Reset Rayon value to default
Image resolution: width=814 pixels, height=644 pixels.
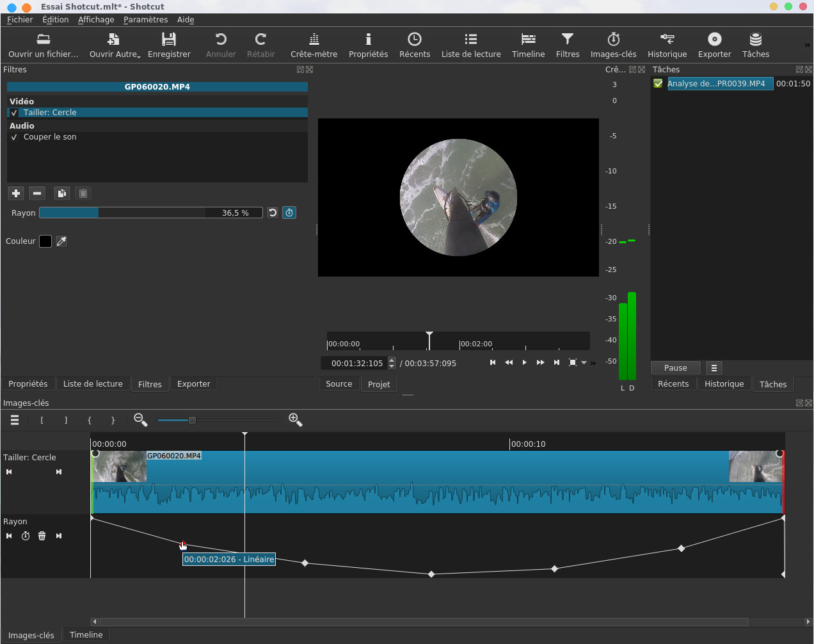[273, 213]
